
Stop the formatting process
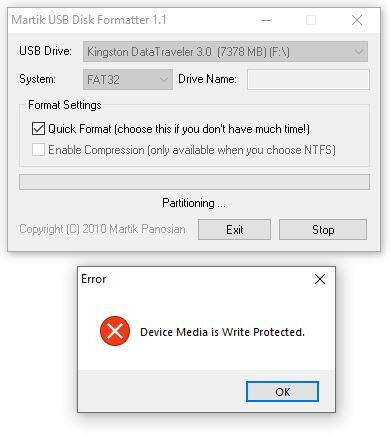(323, 230)
